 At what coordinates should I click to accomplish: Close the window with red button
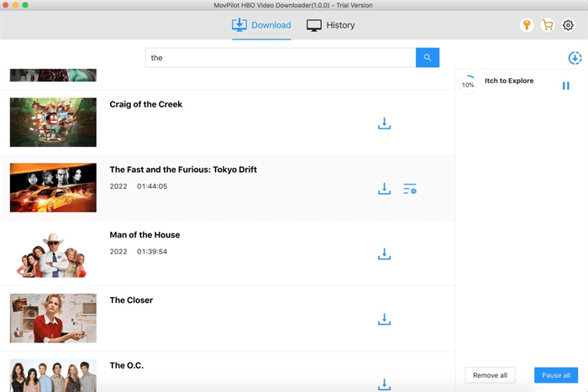pyautogui.click(x=5, y=5)
